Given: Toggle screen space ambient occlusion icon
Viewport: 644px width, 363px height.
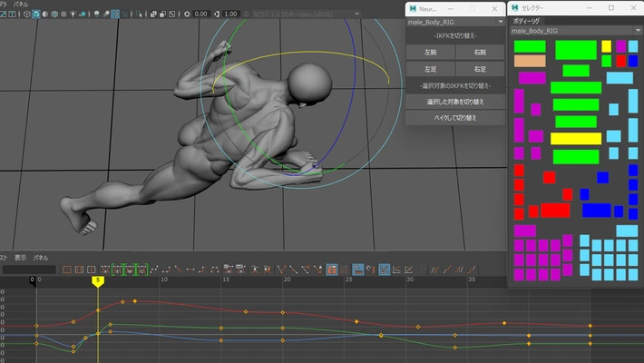Looking at the screenshot, I should (96, 14).
